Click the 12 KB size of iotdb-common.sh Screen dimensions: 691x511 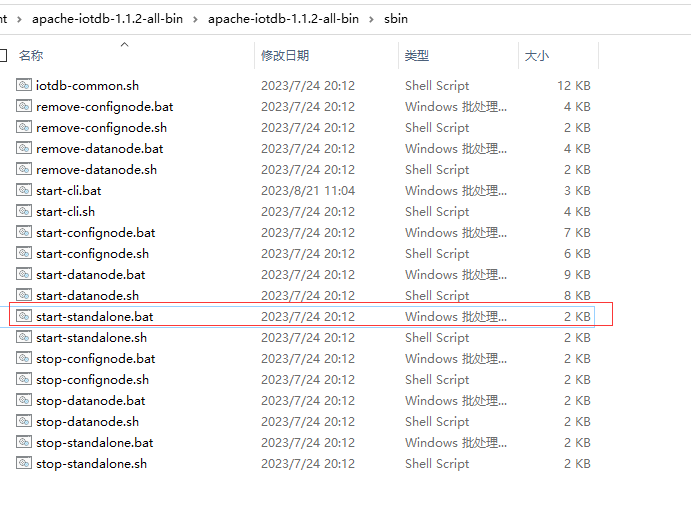(x=574, y=85)
